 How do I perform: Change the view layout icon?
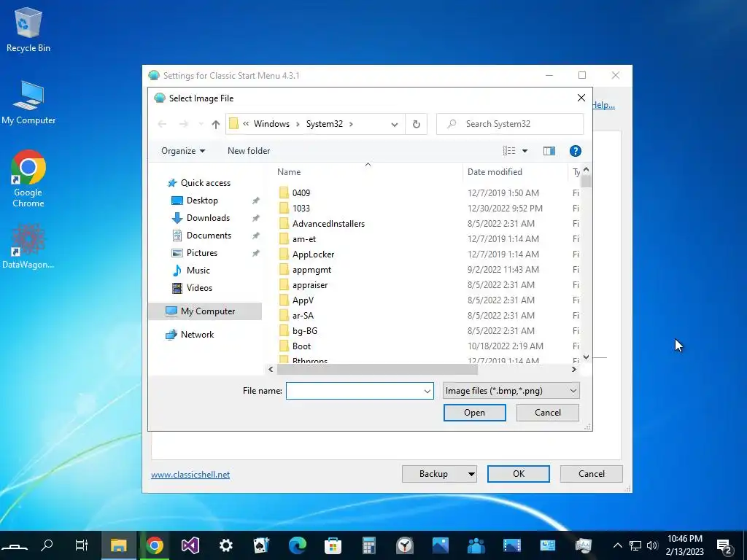[508, 151]
